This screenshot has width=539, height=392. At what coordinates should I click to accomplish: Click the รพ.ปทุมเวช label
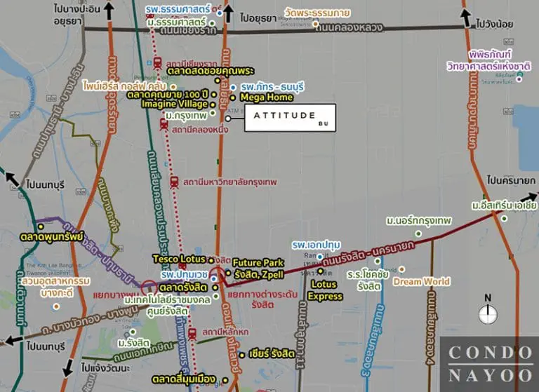185,275
